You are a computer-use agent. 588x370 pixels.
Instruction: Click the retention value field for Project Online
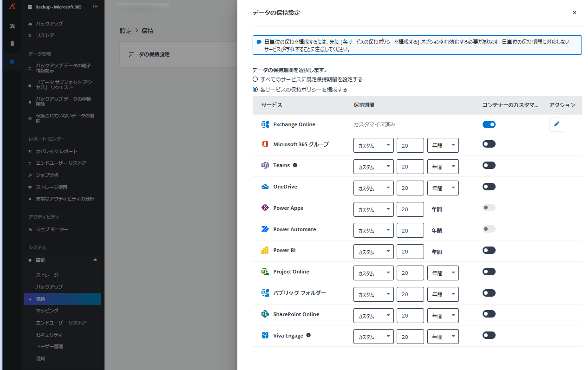[x=410, y=273]
